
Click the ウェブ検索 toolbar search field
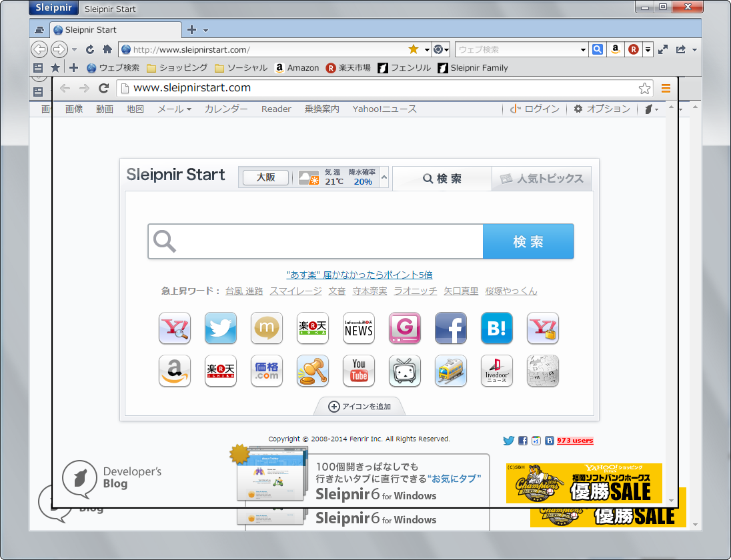click(518, 49)
